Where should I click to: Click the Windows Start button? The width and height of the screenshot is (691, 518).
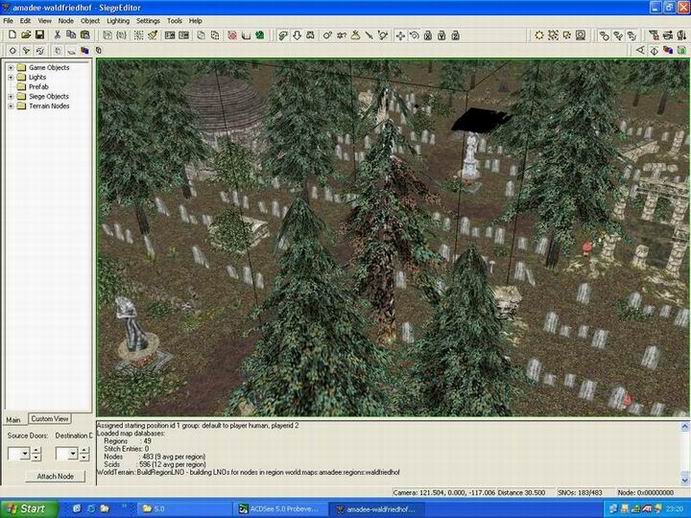coord(25,509)
